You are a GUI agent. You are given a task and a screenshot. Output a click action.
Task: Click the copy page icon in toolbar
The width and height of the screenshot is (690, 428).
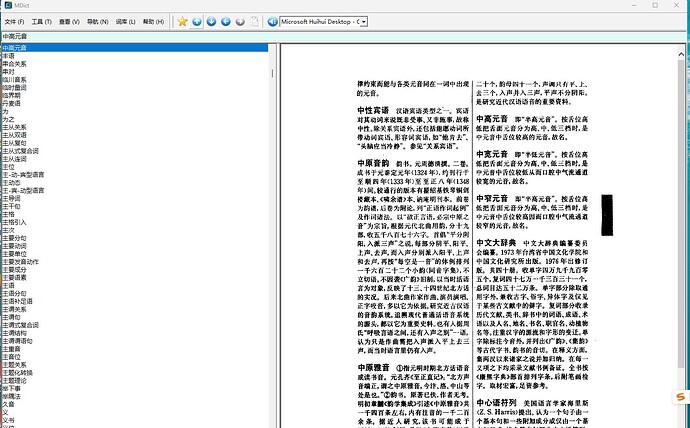[254, 21]
